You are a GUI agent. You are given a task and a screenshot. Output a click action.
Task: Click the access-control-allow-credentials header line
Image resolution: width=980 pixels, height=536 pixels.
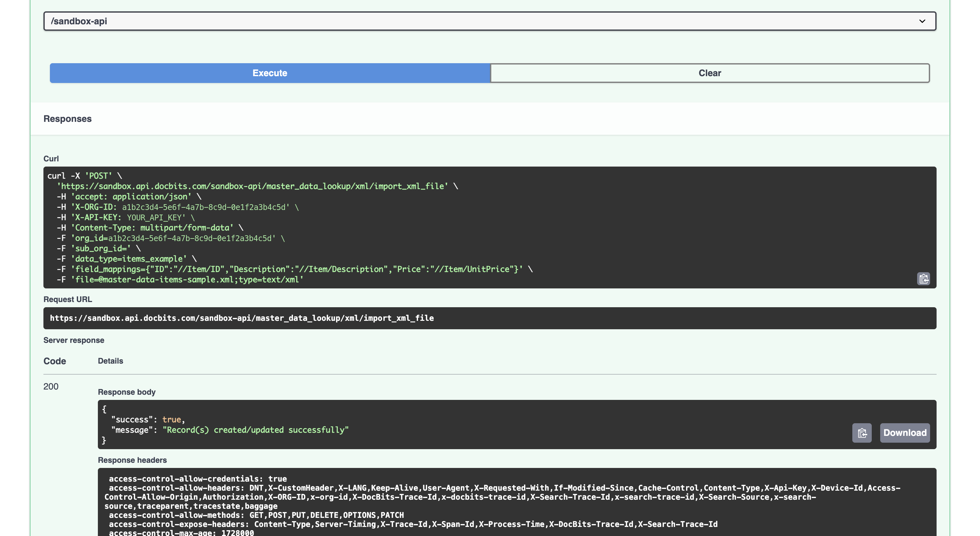198,479
